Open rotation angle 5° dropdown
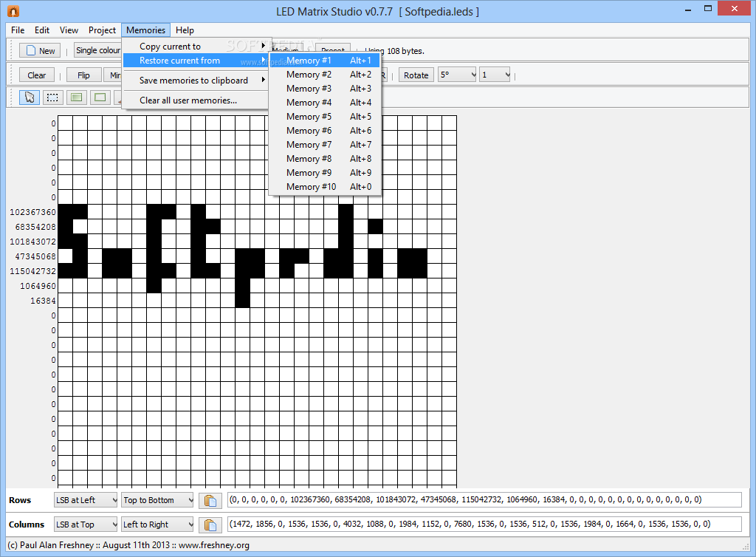This screenshot has width=756, height=557. 457,75
